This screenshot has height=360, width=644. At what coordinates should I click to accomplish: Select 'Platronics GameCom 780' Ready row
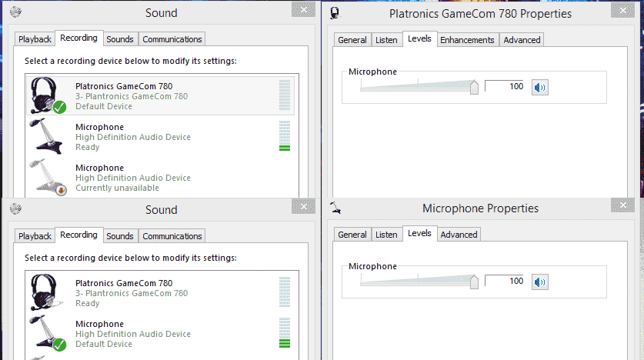point(161,292)
